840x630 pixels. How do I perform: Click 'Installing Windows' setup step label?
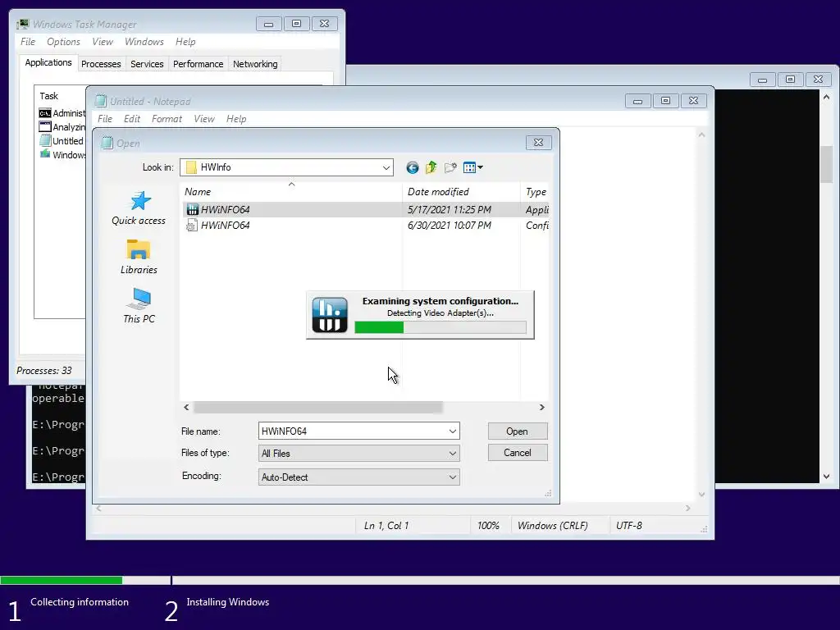point(228,602)
